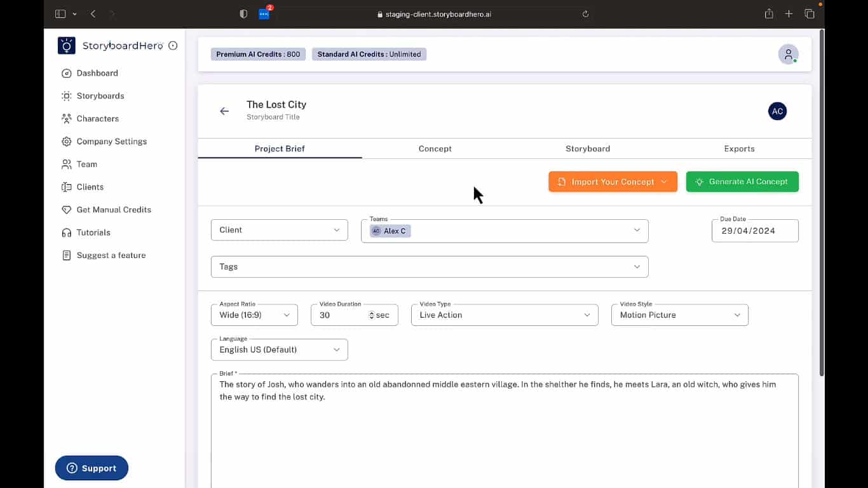The image size is (868, 488).
Task: Open the Aspect Ratio dropdown
Action: coord(254,315)
